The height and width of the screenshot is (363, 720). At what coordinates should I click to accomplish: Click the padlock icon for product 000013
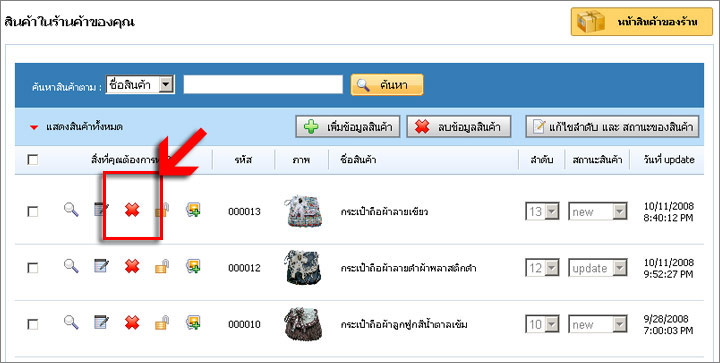(x=162, y=210)
